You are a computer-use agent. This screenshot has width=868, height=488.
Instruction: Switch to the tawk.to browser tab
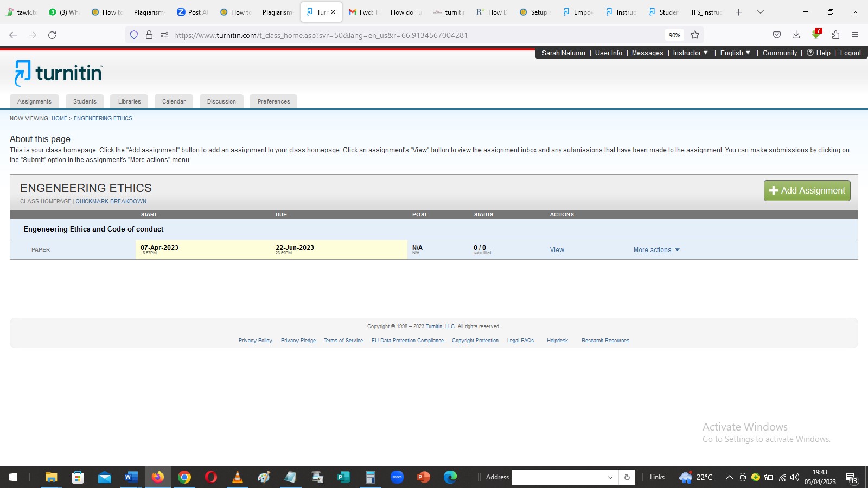click(22, 12)
